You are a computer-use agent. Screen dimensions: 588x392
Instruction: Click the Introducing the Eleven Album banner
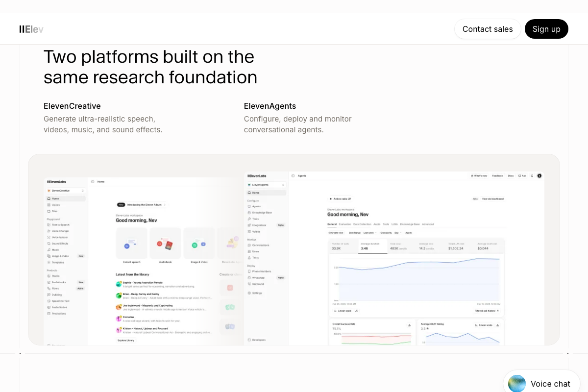tap(142, 205)
